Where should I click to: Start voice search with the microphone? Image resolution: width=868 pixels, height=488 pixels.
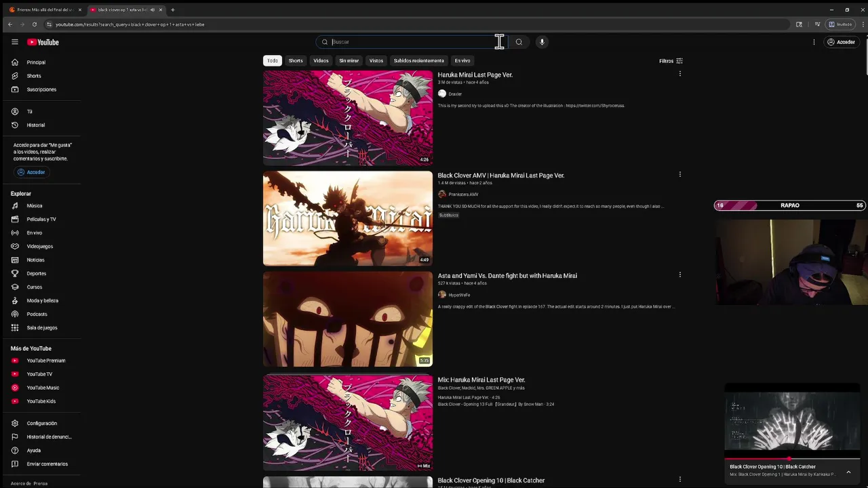coord(541,42)
